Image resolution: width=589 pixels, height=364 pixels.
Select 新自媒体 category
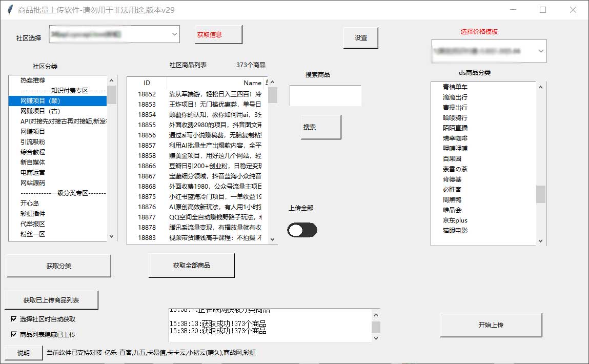point(58,163)
